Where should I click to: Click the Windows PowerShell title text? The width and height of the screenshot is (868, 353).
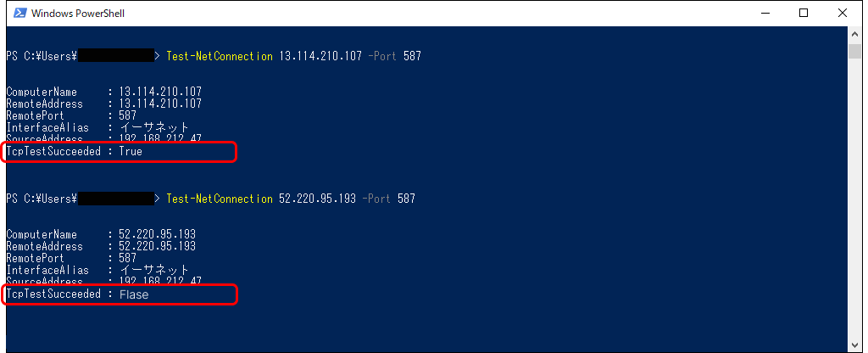pos(78,14)
